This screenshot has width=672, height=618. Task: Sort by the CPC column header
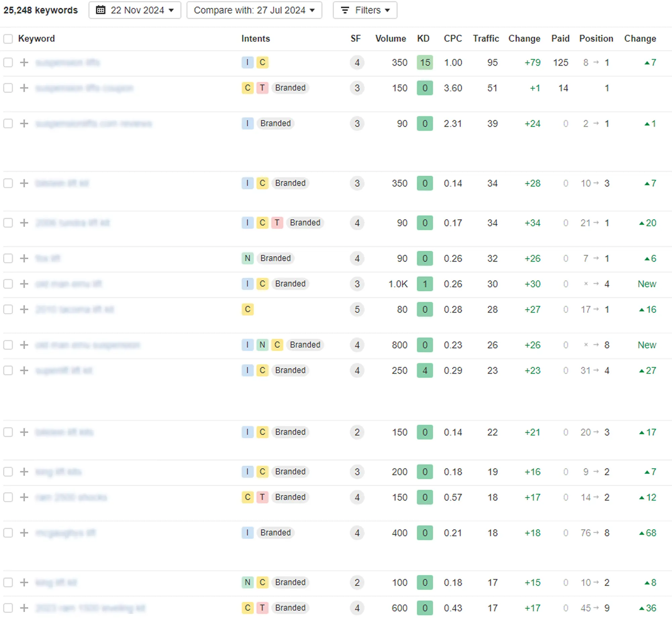[453, 39]
